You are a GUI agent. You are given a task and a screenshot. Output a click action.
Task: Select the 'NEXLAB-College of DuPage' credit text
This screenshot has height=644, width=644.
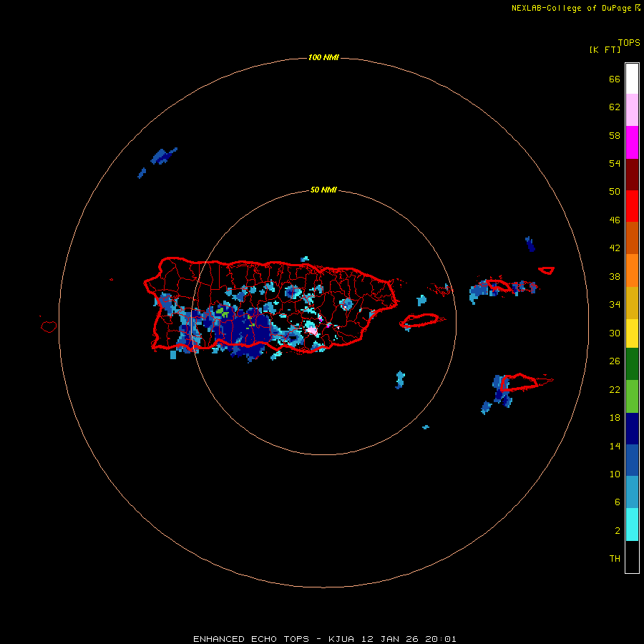click(x=571, y=8)
